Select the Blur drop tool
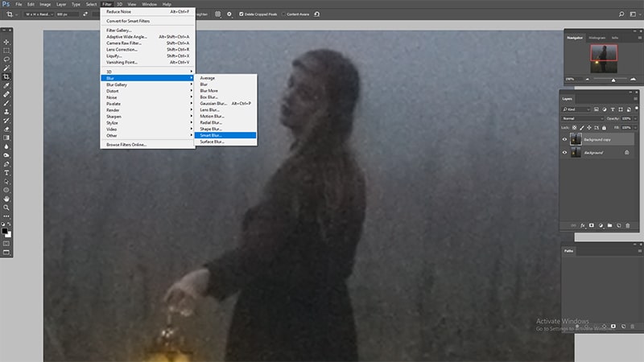Image resolution: width=644 pixels, height=362 pixels. (x=6, y=146)
